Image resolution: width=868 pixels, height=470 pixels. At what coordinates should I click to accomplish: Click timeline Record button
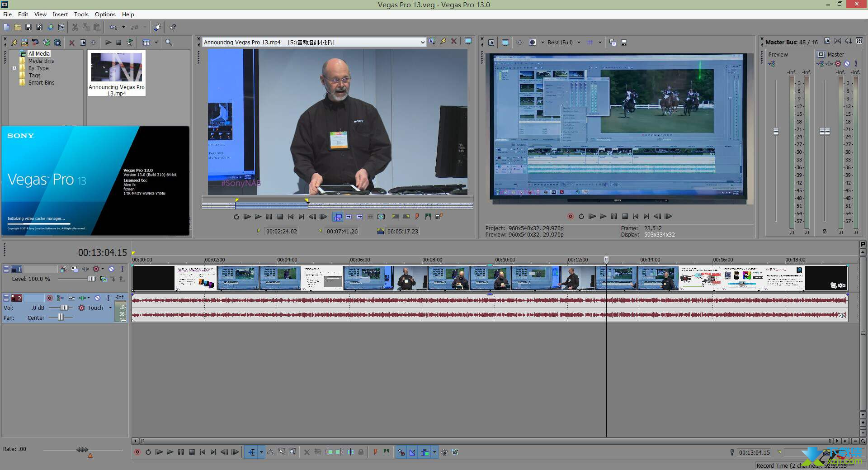[137, 452]
